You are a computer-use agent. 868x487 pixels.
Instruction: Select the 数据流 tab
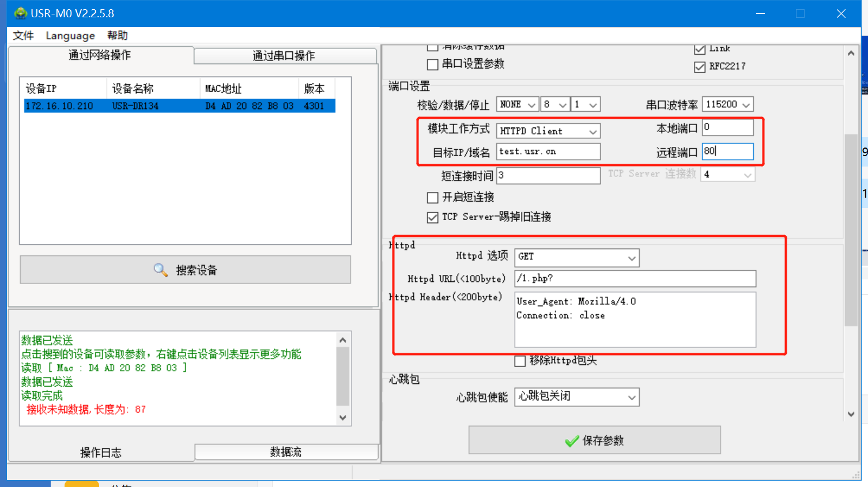point(286,452)
